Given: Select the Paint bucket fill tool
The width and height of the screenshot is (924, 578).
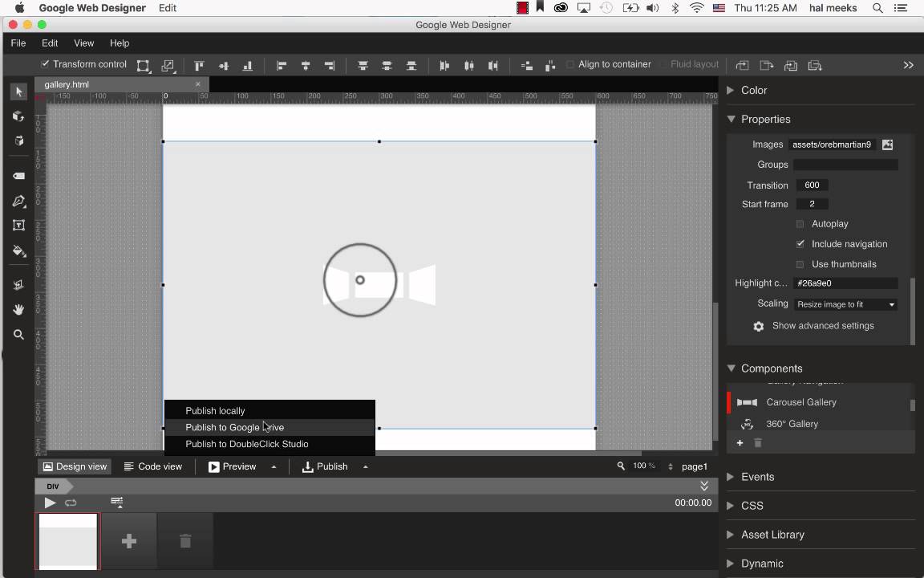Looking at the screenshot, I should coord(18,250).
